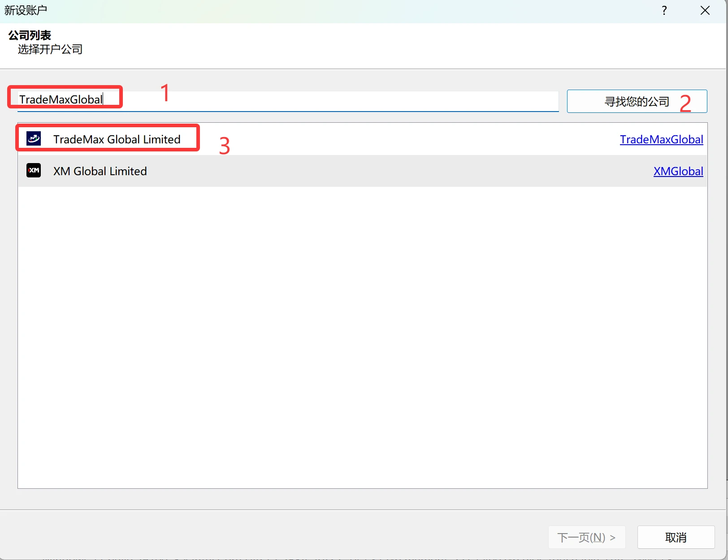The image size is (728, 560).
Task: Open help with the question mark icon
Action: click(x=664, y=10)
